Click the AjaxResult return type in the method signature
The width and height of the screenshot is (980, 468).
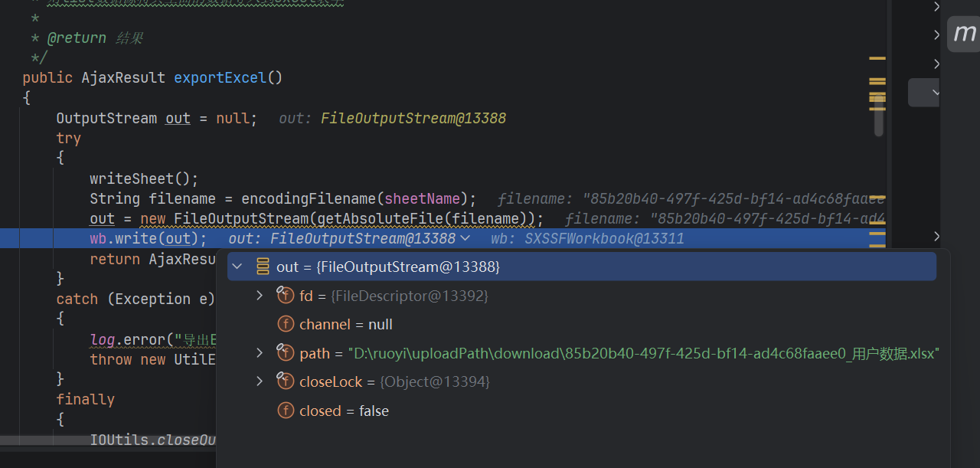(123, 77)
